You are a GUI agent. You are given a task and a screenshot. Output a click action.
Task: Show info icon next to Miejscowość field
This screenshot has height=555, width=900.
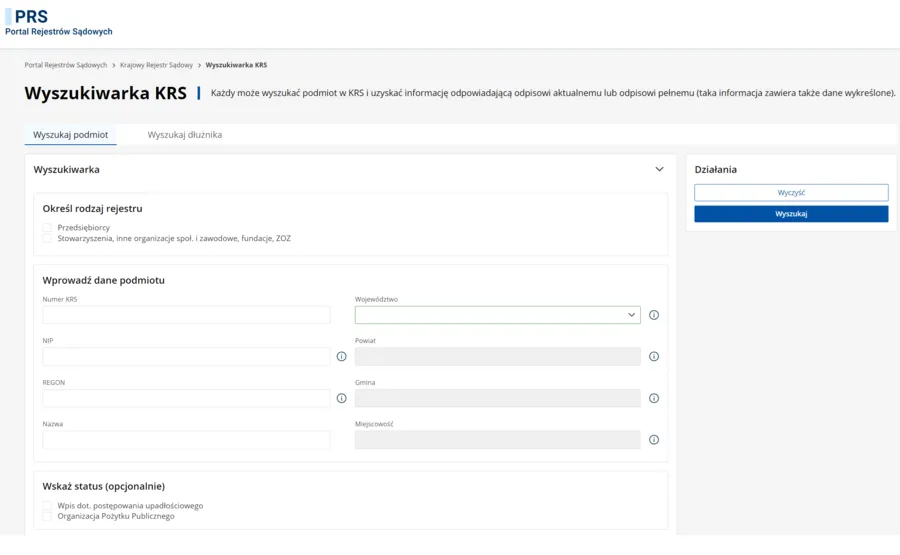[x=654, y=440]
